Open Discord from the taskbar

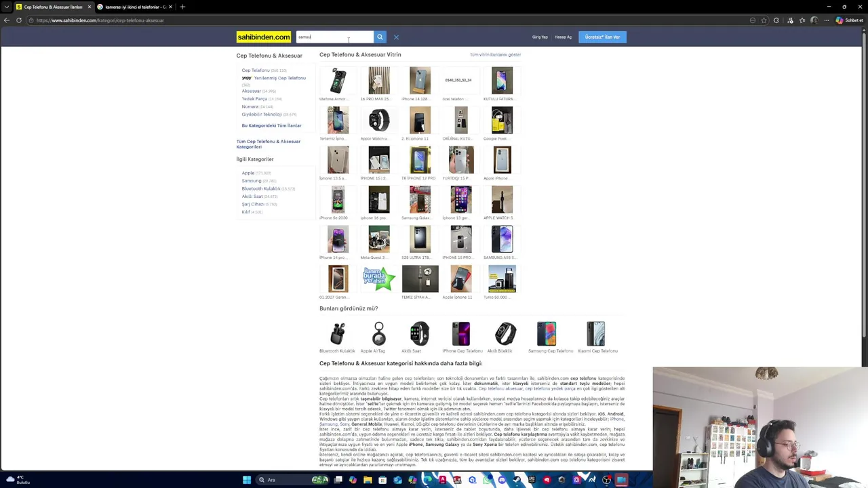pos(502,480)
